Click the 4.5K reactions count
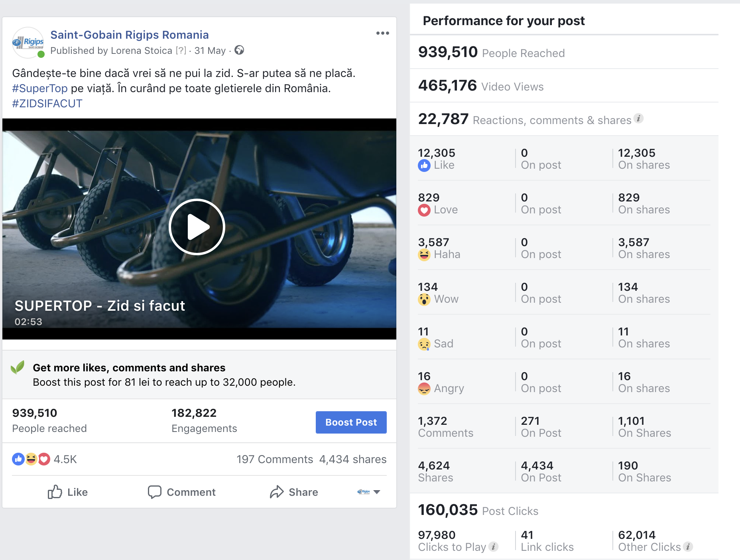 [65, 459]
